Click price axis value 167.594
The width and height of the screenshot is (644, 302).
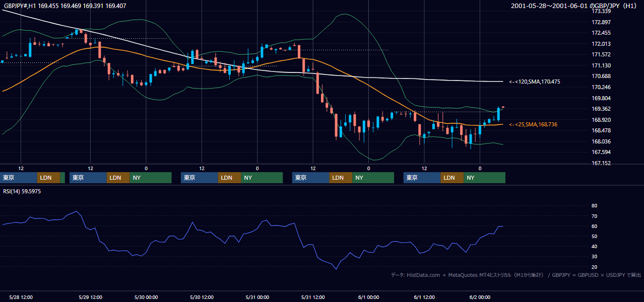click(601, 152)
